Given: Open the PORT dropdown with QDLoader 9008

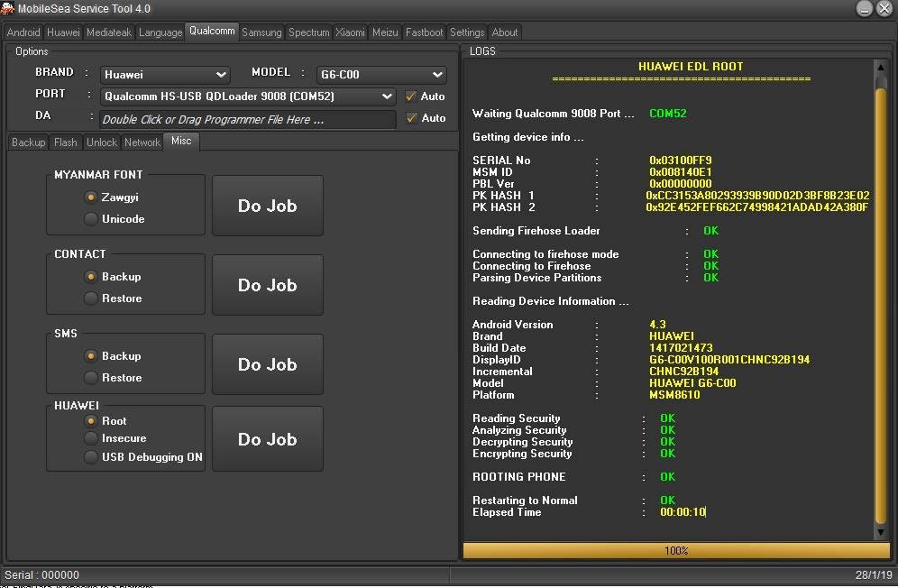Looking at the screenshot, I should click(248, 96).
